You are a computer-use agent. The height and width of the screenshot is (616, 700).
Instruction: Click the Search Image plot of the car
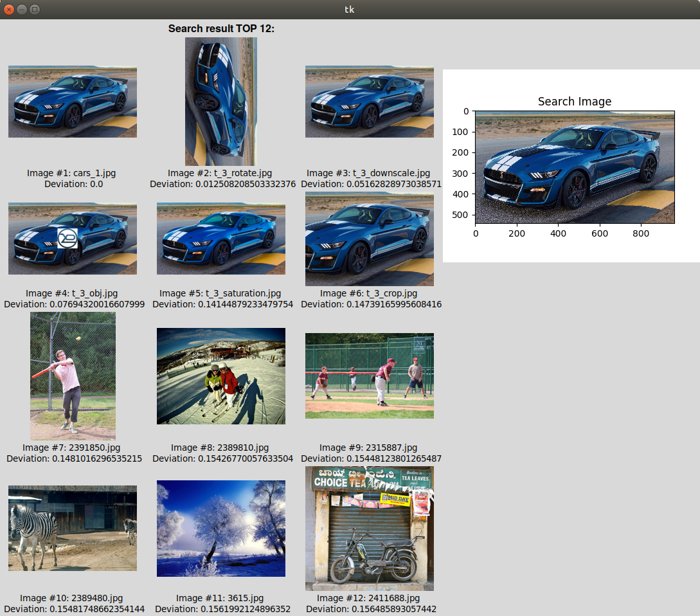click(575, 167)
